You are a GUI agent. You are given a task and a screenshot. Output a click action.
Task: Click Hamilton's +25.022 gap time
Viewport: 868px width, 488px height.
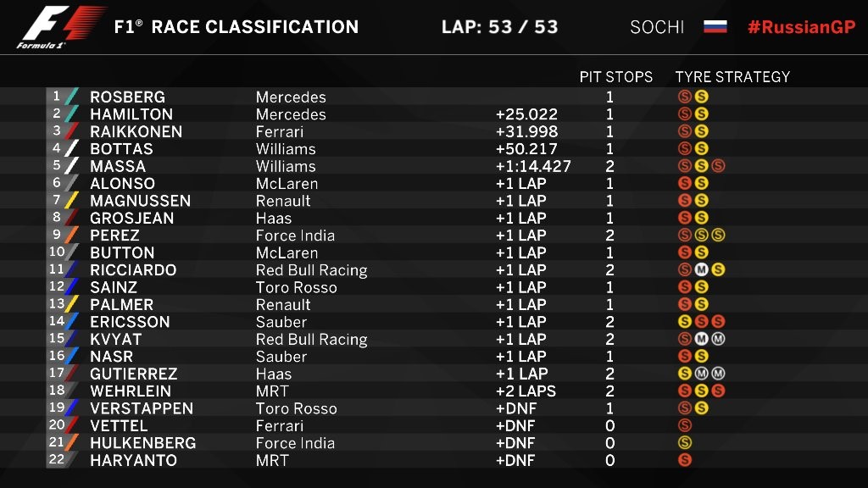tap(526, 114)
